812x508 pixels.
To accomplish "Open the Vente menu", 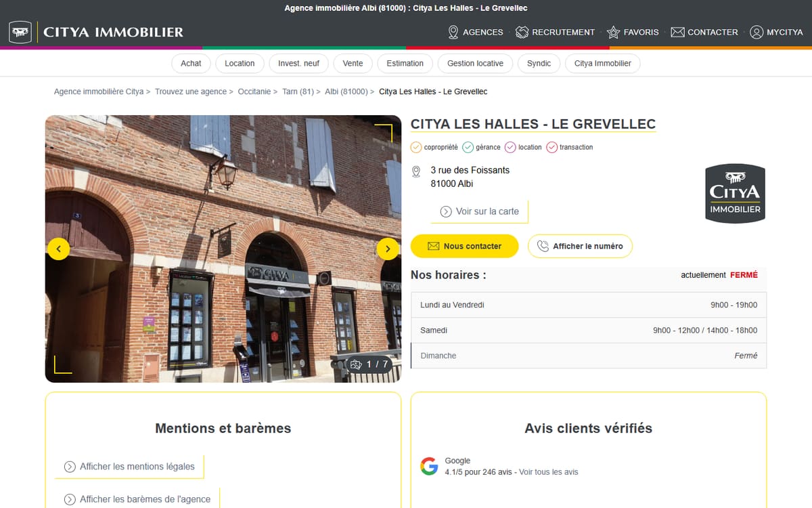I will click(353, 63).
